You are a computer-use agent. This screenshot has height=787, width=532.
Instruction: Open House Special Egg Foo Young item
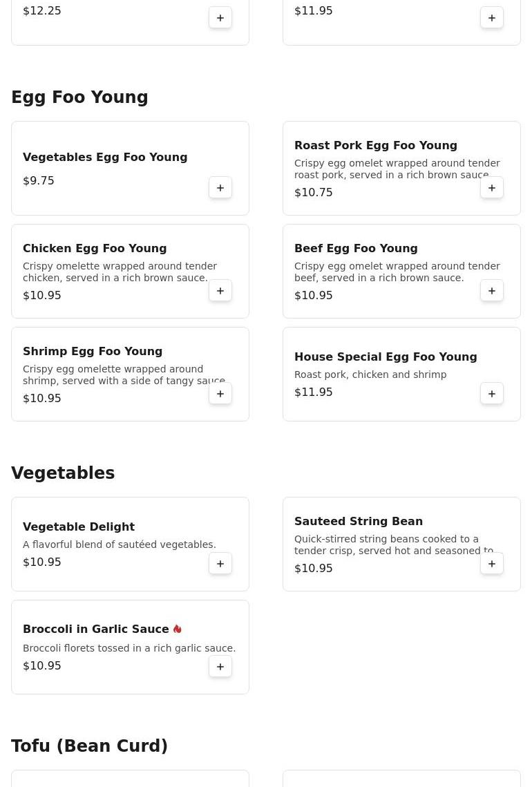(385, 357)
